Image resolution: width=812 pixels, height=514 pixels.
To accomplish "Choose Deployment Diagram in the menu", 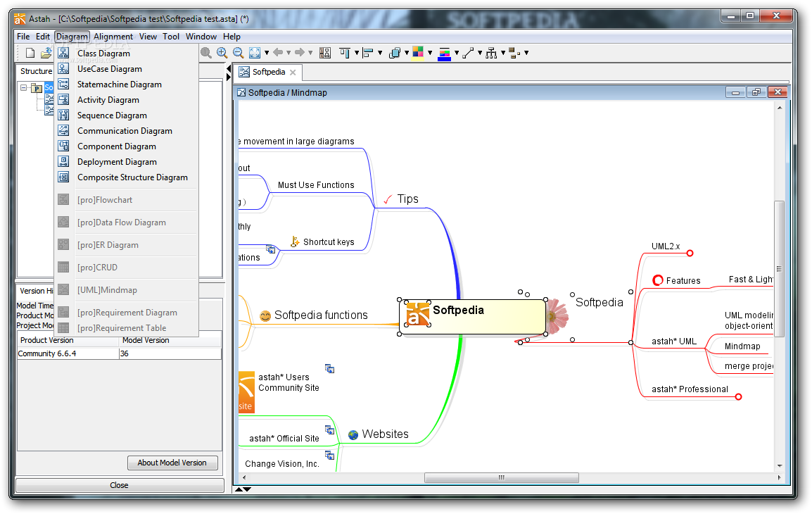I will pyautogui.click(x=127, y=162).
